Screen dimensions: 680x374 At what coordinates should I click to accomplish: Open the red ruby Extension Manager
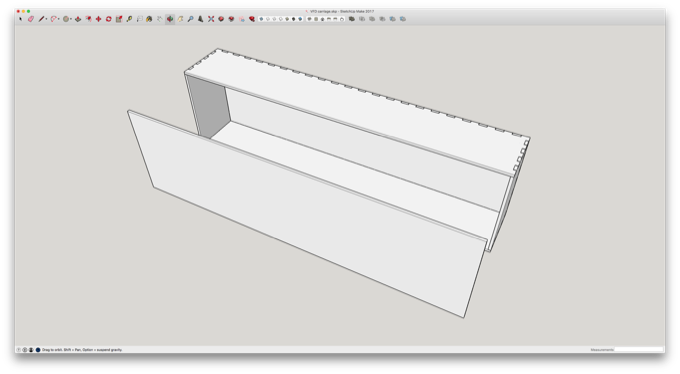[252, 19]
